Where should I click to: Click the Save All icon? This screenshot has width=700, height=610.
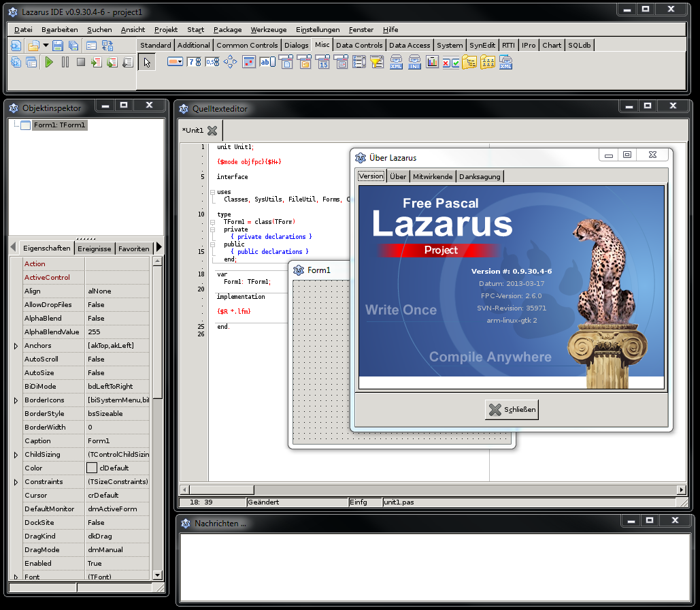coord(73,46)
